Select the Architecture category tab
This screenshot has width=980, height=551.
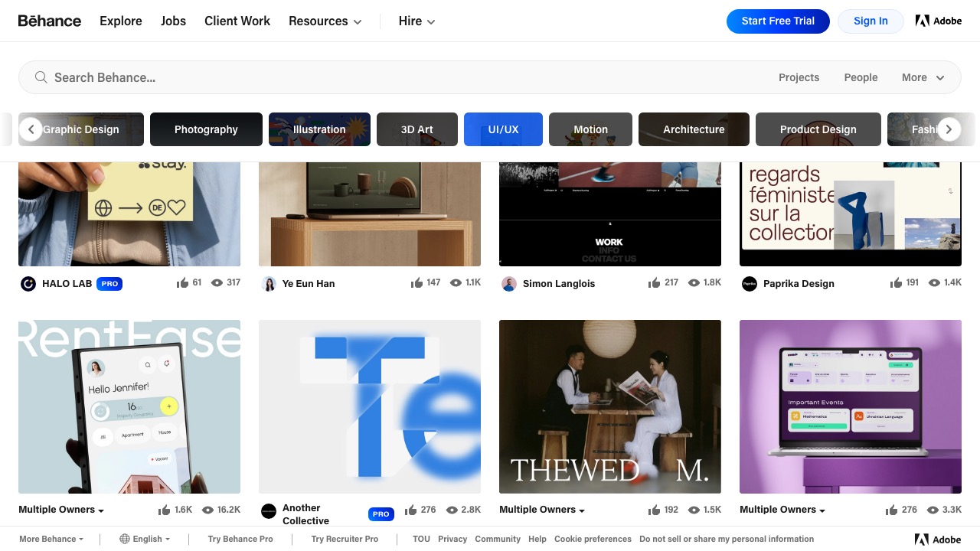694,129
